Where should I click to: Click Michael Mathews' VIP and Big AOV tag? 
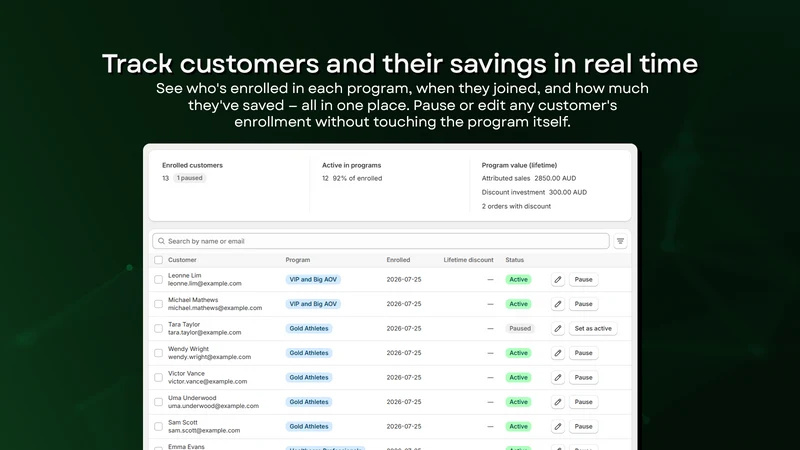coord(313,304)
